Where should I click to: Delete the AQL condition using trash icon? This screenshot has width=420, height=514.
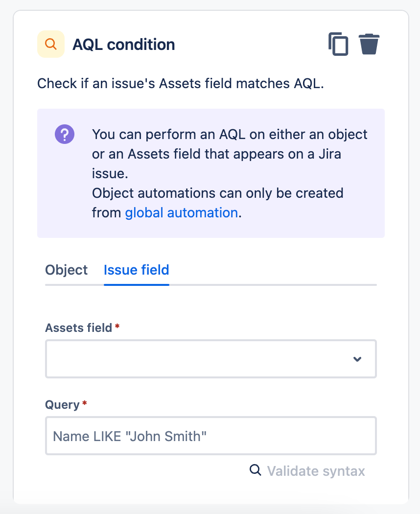[369, 45]
